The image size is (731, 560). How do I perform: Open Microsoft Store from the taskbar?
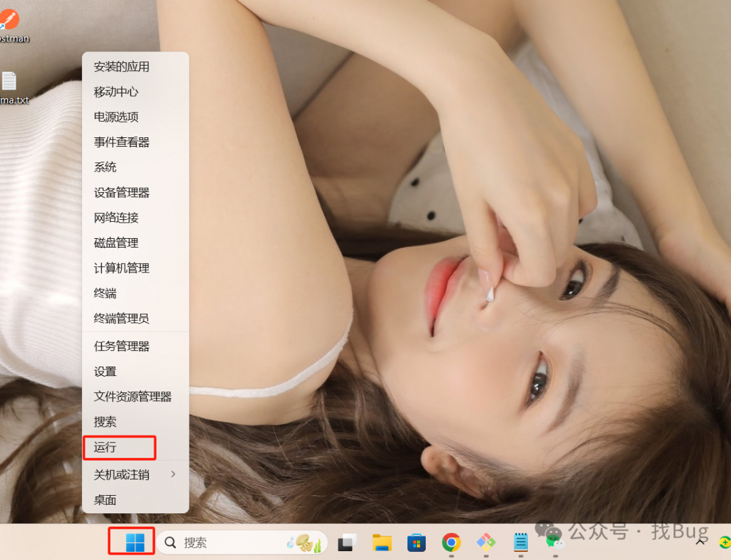coord(416,543)
